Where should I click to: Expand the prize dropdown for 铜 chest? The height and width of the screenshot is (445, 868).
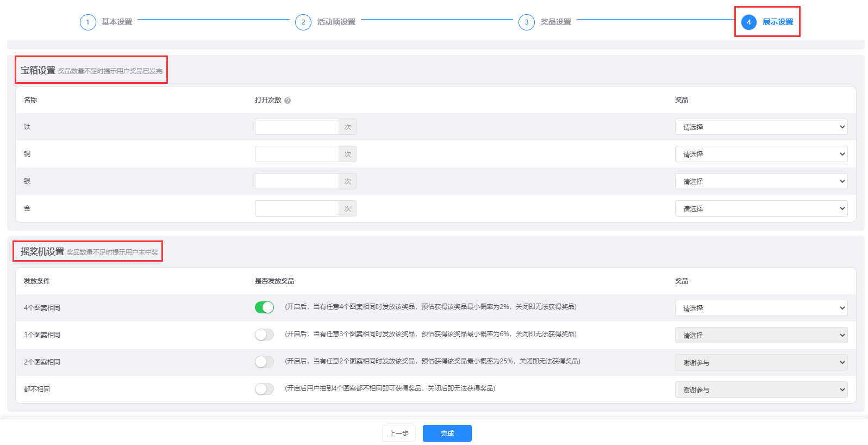pos(760,154)
